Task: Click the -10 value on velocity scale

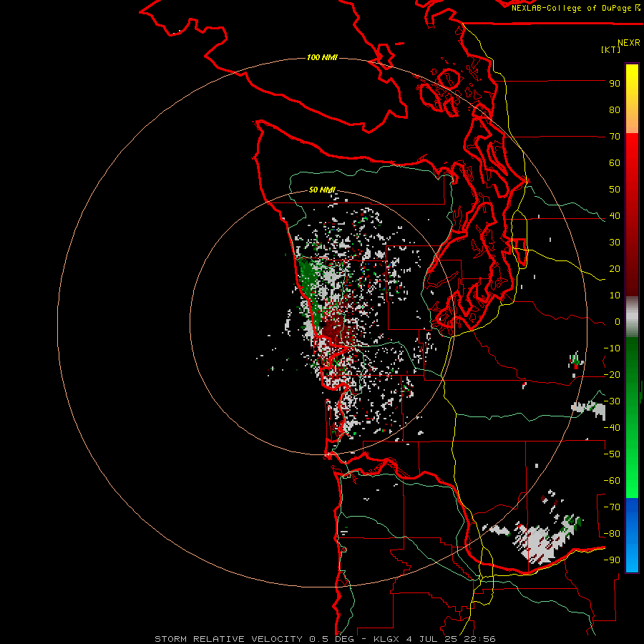Action: pyautogui.click(x=612, y=348)
